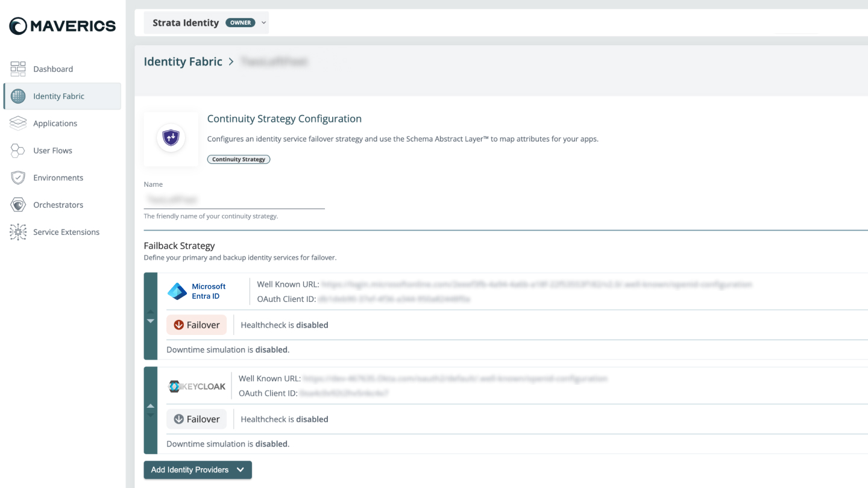Click Entra ID Well Known URL label
This screenshot has width=868, height=488.
click(x=288, y=284)
